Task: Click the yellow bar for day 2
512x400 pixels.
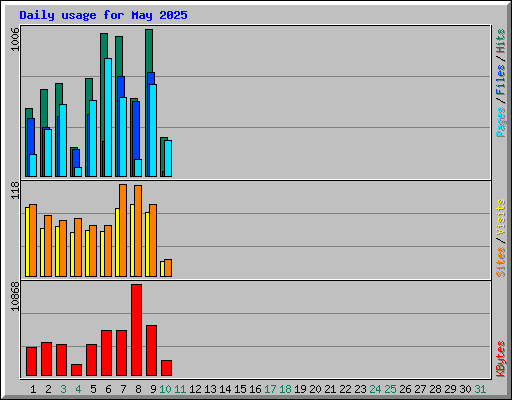Action: (x=42, y=252)
